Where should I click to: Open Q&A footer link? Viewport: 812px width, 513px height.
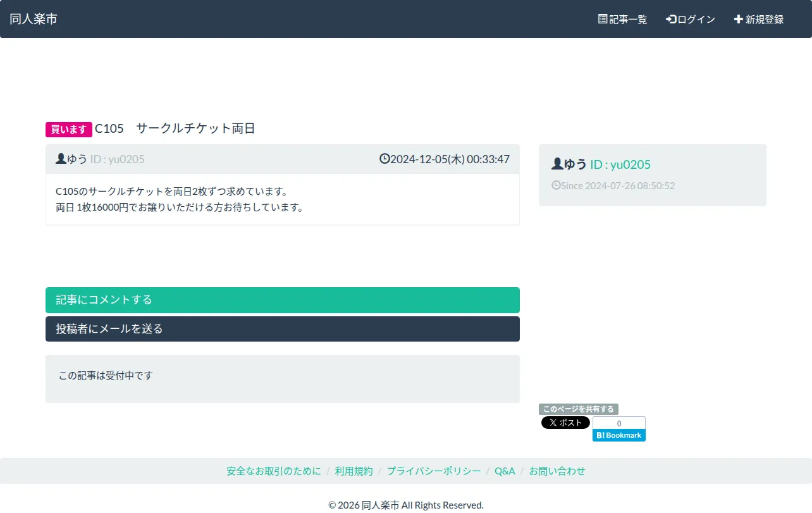(x=505, y=471)
